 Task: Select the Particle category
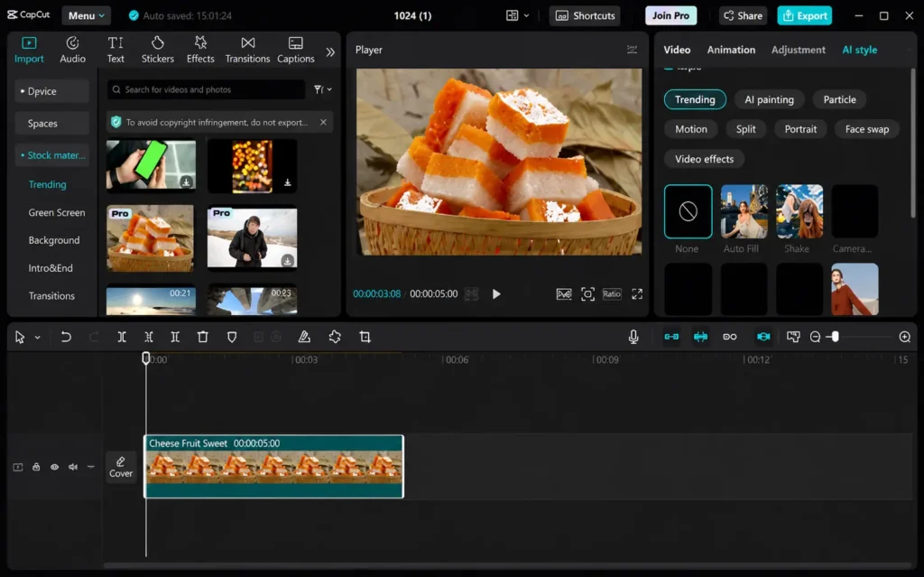[839, 99]
